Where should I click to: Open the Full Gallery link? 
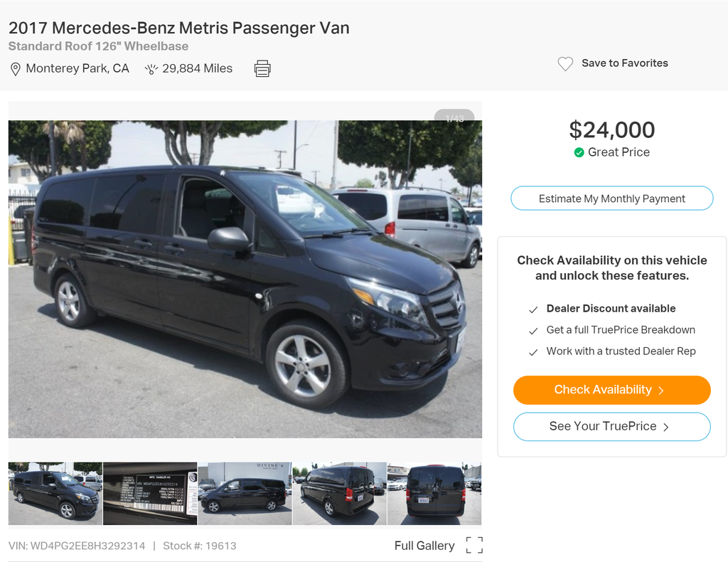click(424, 546)
